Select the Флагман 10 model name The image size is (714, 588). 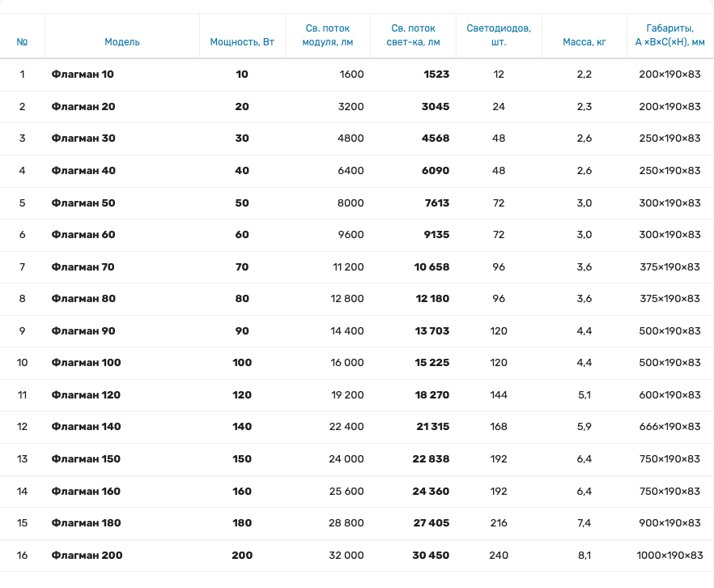click(83, 75)
